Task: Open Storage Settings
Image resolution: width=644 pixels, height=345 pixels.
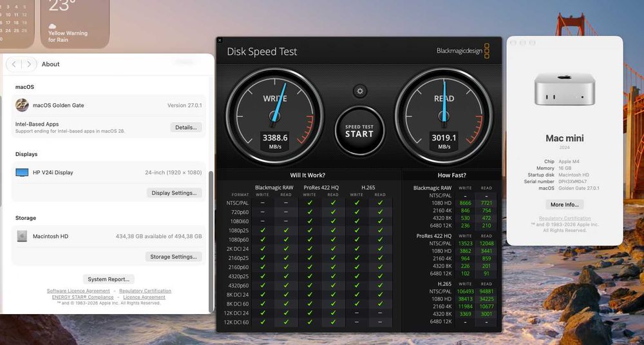Action: pos(173,257)
